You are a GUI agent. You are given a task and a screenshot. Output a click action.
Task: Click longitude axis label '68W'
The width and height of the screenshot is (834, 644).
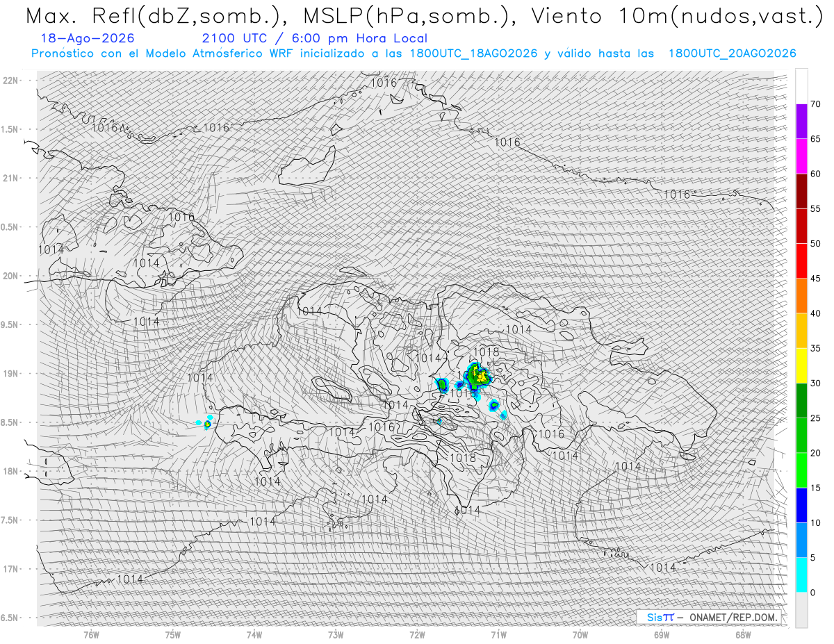coord(743,634)
